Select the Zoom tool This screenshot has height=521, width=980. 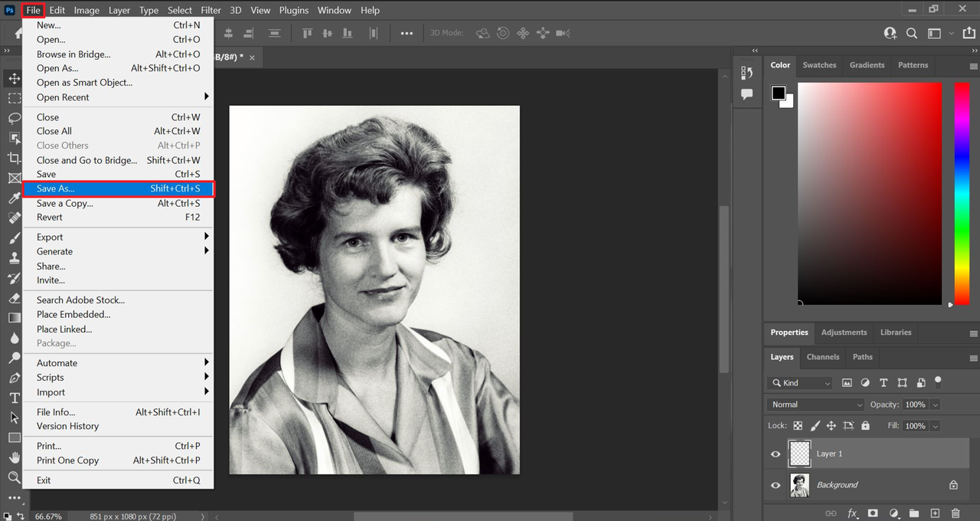point(15,477)
